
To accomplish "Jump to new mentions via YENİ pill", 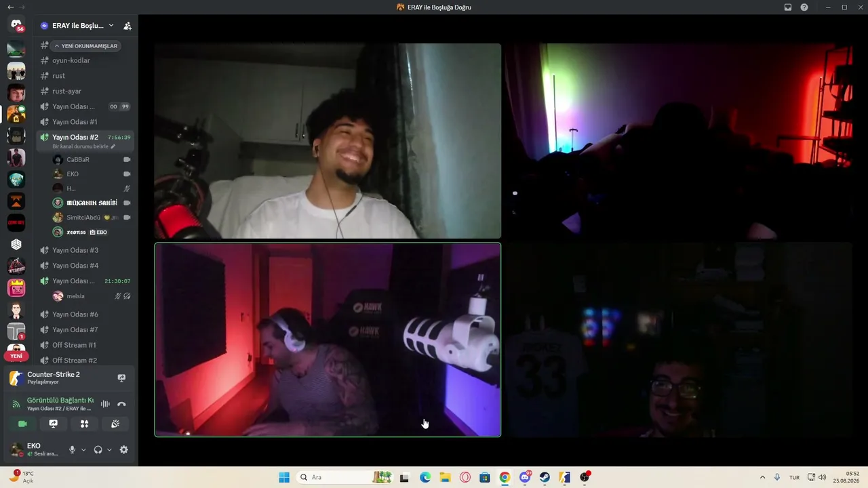I will (x=16, y=357).
